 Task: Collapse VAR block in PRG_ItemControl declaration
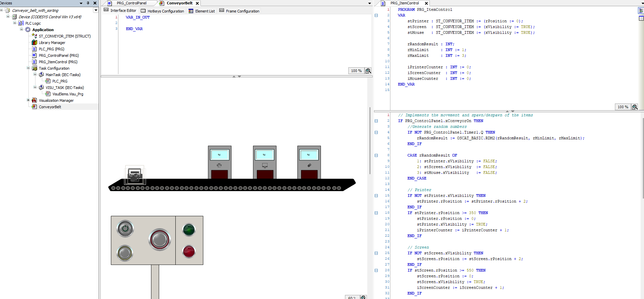coord(376,16)
